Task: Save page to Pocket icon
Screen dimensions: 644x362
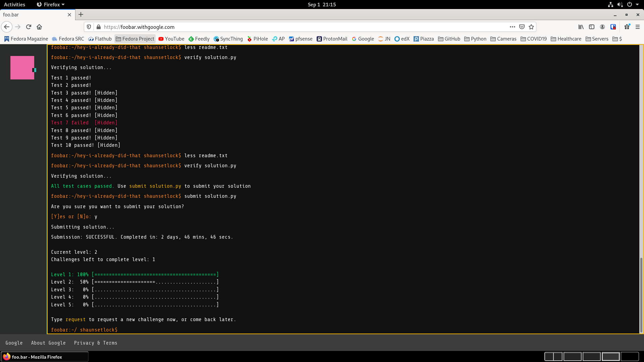Action: click(522, 27)
